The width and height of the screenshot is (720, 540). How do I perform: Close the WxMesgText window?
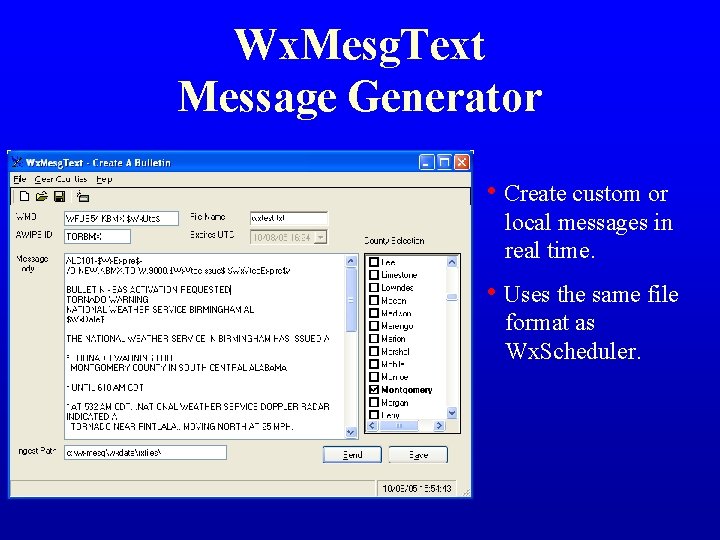pyautogui.click(x=461, y=162)
